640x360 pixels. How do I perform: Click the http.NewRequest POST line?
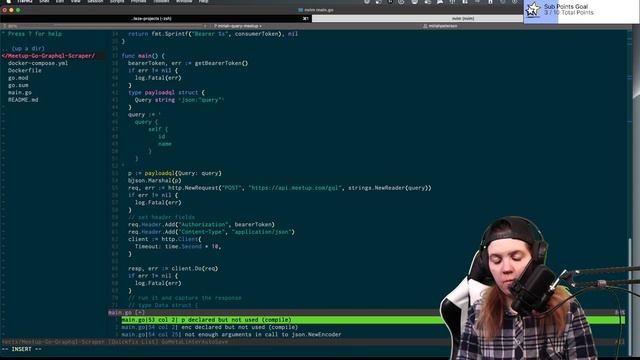[280, 188]
